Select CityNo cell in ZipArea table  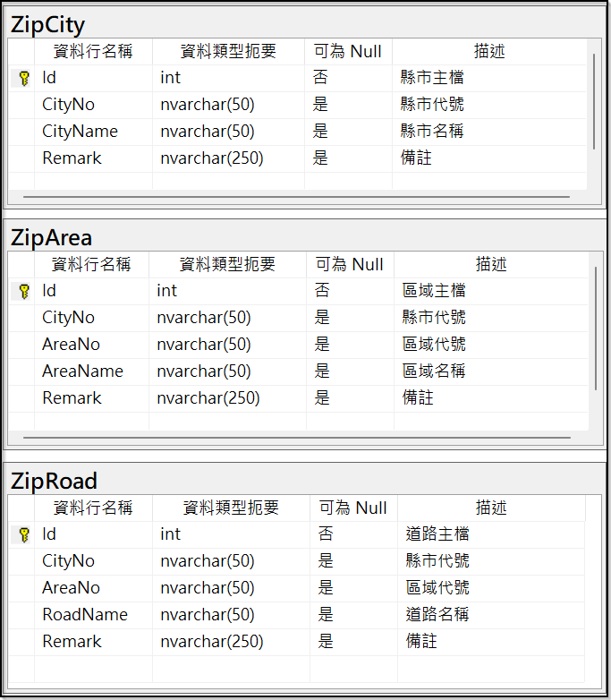[x=91, y=318]
